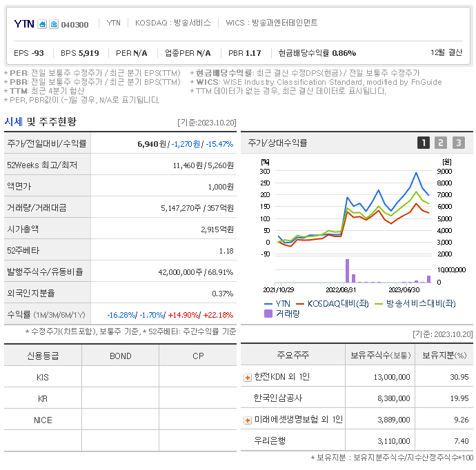Select the KIS credit rating row
Image resolution: width=476 pixels, height=470 pixels.
coord(120,377)
